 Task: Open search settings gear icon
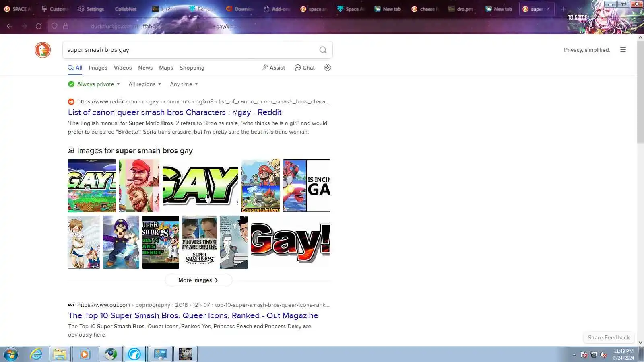click(328, 68)
